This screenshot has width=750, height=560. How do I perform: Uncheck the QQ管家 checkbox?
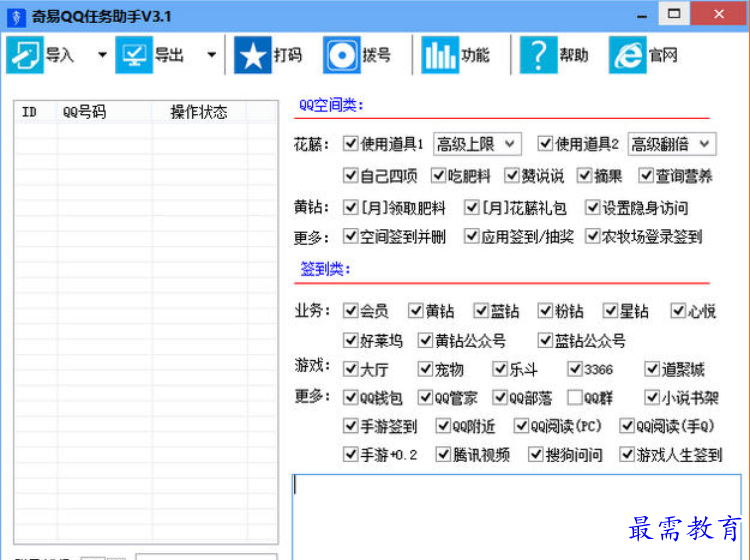coord(425,397)
